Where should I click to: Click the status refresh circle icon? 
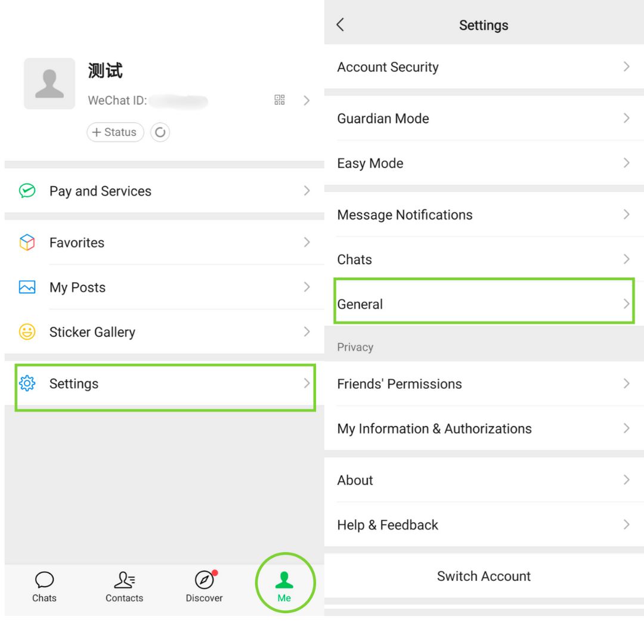click(160, 132)
